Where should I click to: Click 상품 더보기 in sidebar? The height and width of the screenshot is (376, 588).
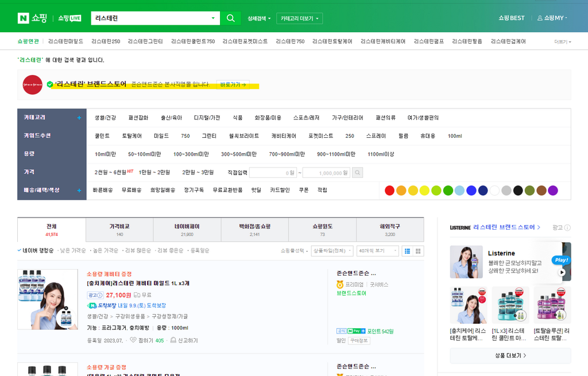[x=510, y=355]
